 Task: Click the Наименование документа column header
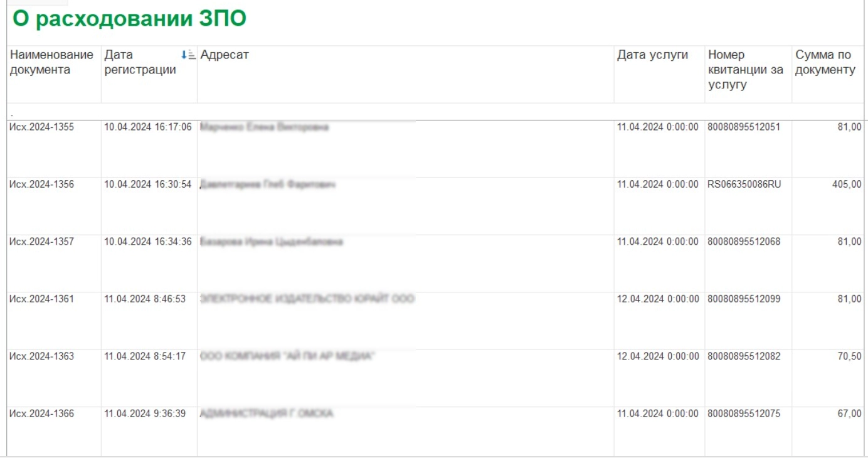51,63
